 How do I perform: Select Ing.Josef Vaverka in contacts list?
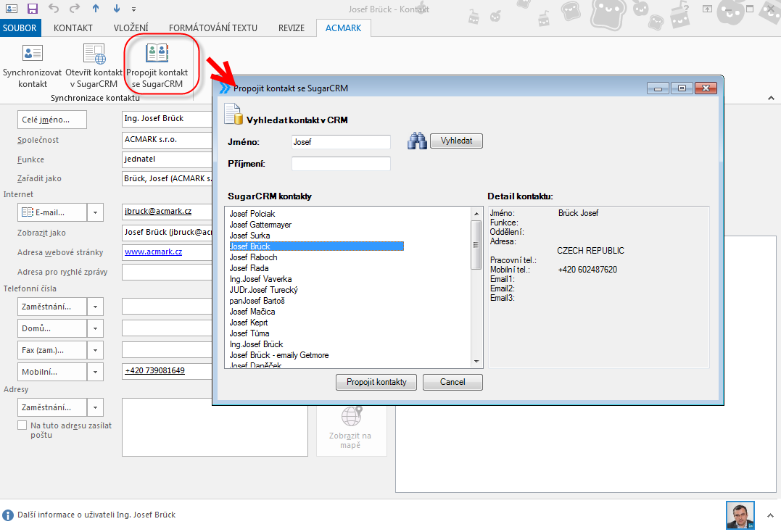[260, 279]
